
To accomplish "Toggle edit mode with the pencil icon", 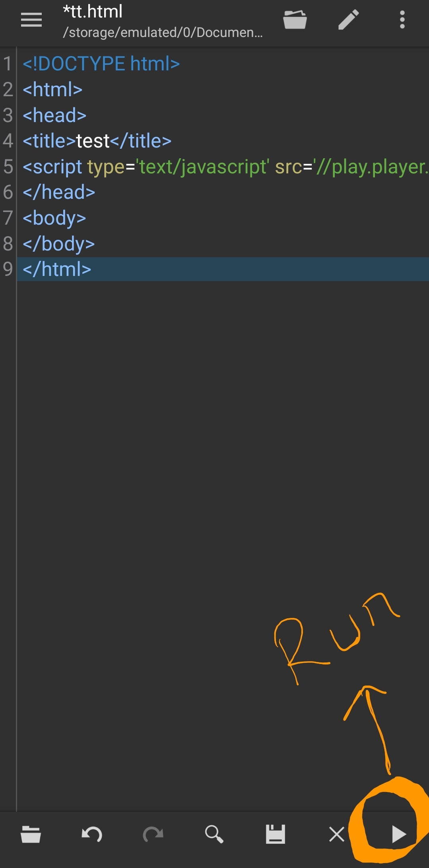I will pos(349,20).
